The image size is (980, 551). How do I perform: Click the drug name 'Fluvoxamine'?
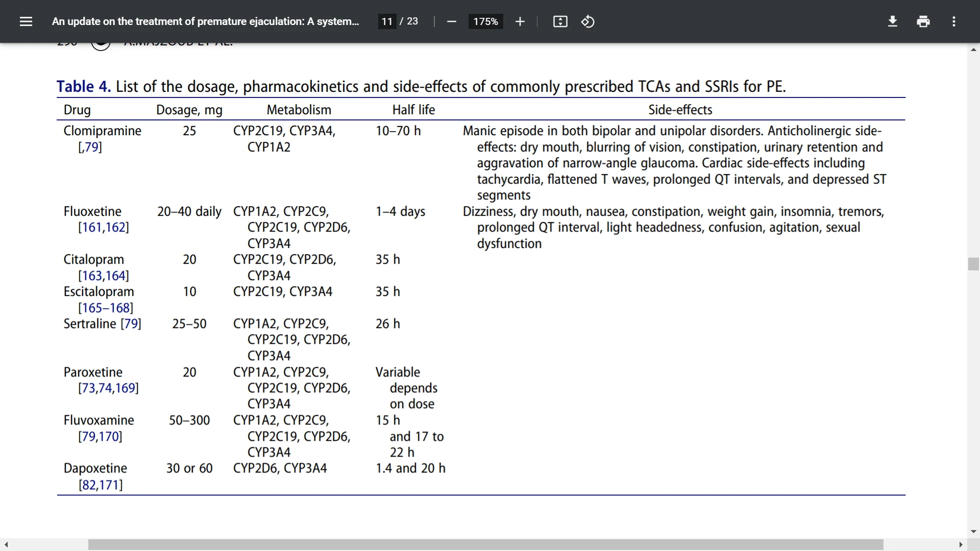click(99, 420)
